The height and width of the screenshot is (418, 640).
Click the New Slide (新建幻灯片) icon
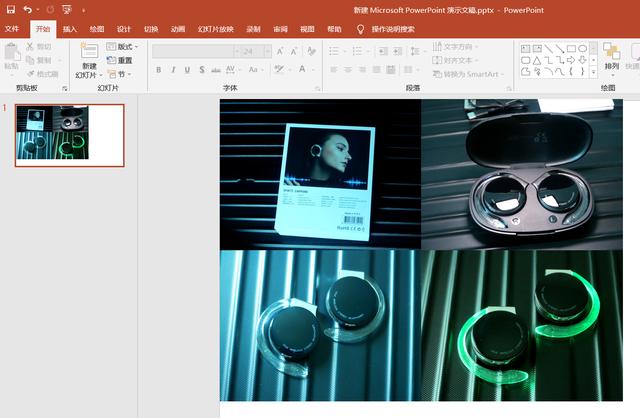click(x=89, y=51)
